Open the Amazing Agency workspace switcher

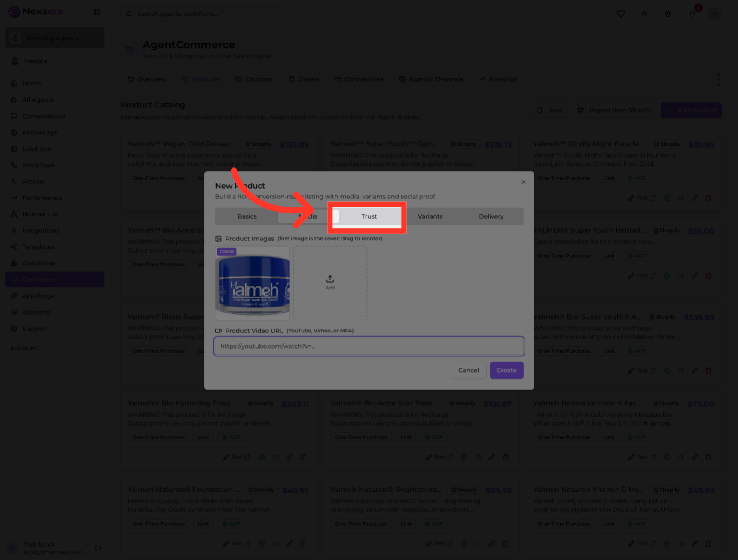(x=55, y=38)
